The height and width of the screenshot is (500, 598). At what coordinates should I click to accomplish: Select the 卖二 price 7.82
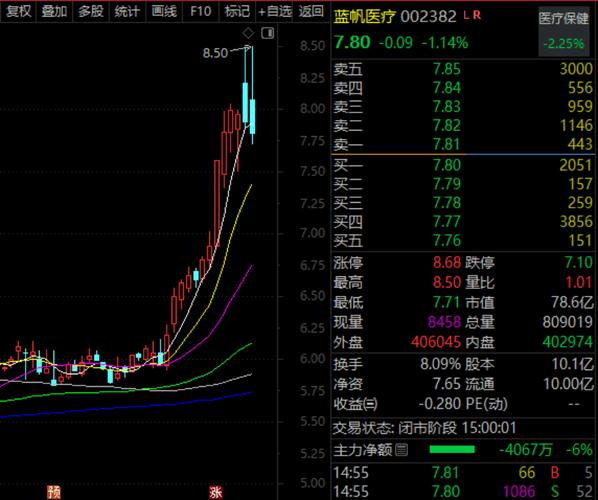[x=447, y=125]
